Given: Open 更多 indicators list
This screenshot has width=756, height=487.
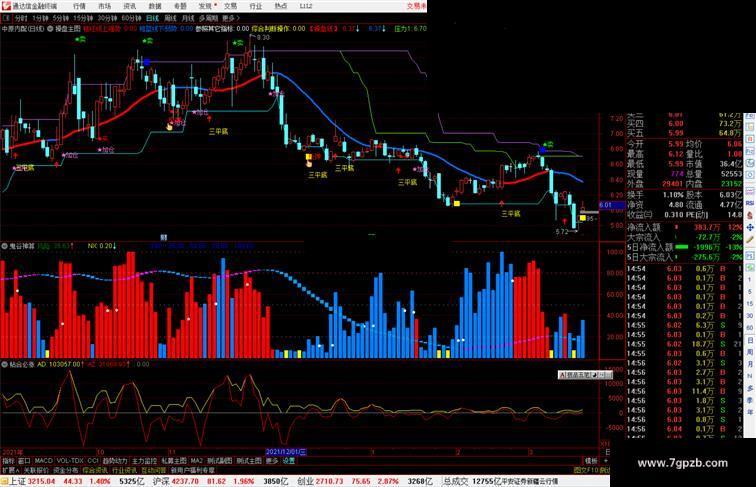Looking at the screenshot, I should pos(272,461).
